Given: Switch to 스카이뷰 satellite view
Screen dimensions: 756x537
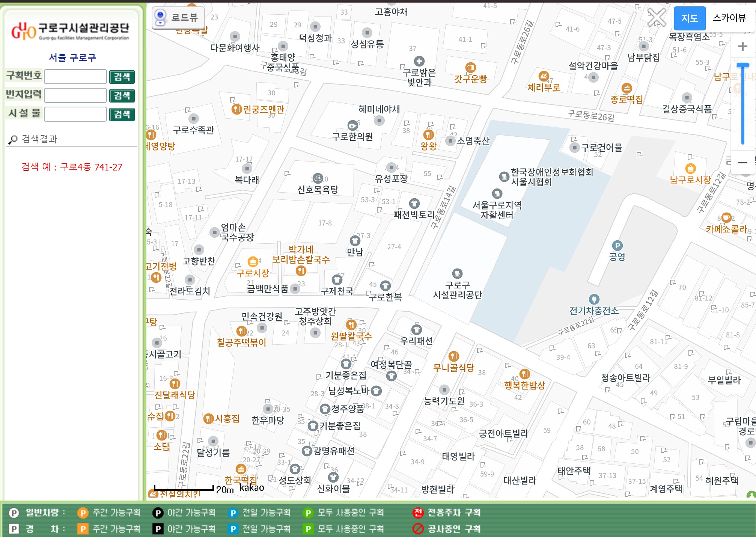Looking at the screenshot, I should (x=729, y=18).
